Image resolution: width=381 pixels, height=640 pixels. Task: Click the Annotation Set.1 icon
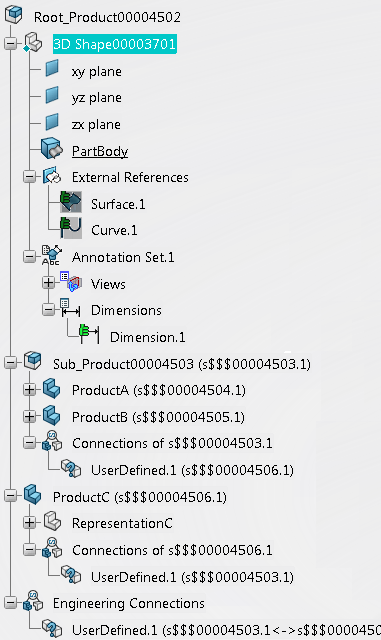52,256
